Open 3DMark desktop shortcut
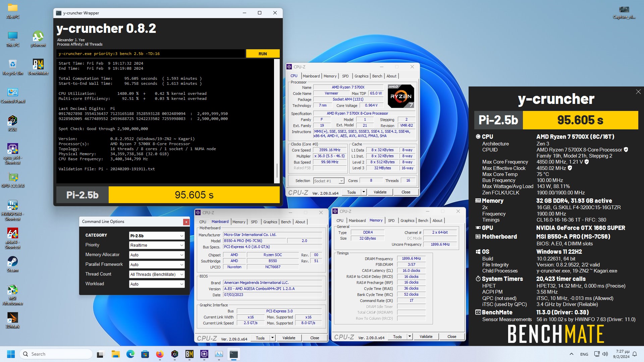This screenshot has height=362, width=644. [x=13, y=320]
